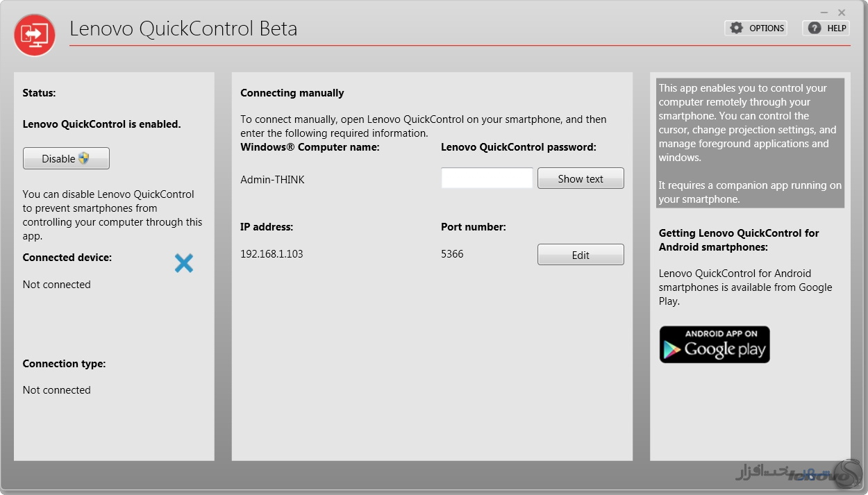The image size is (868, 495).
Task: Open the Android App on Google Play badge
Action: pyautogui.click(x=715, y=344)
